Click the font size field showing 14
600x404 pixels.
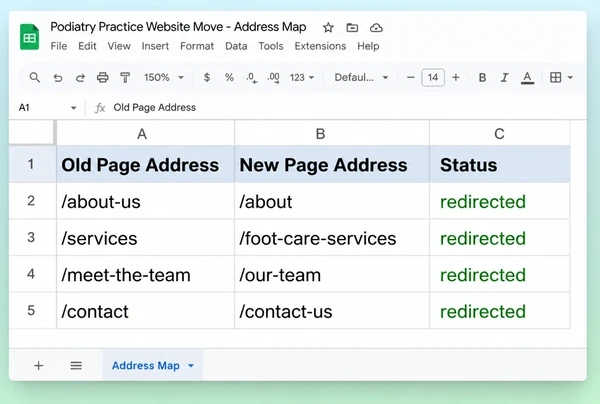[x=433, y=78]
